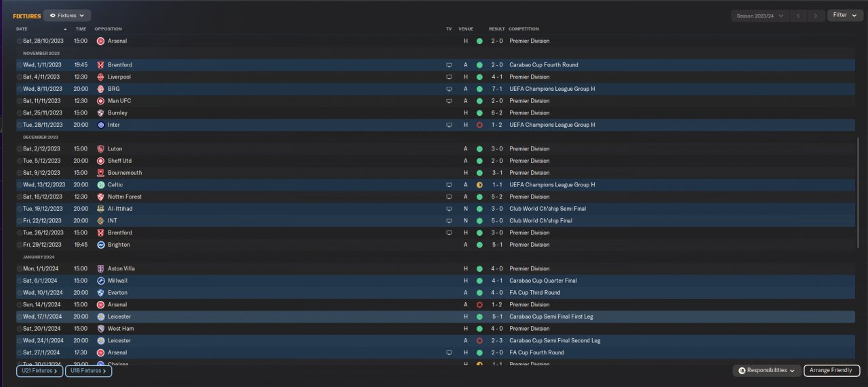Sort fixtures by the Date column header

(22, 29)
